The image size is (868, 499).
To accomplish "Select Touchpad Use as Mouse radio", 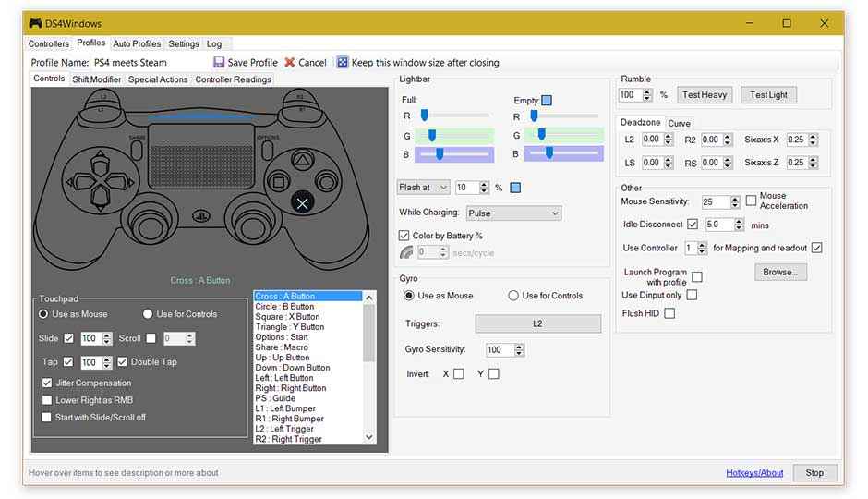I will coord(43,314).
